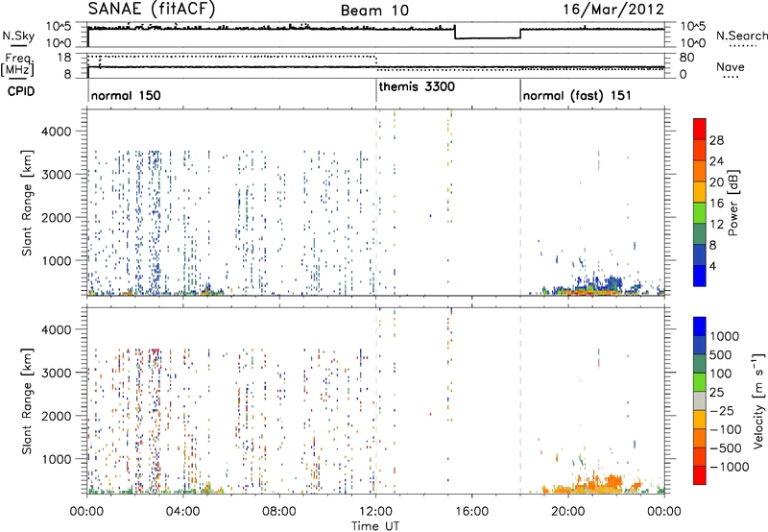Click the "N.Sky" legend label
This screenshot has height=532, width=768.
[x=18, y=36]
